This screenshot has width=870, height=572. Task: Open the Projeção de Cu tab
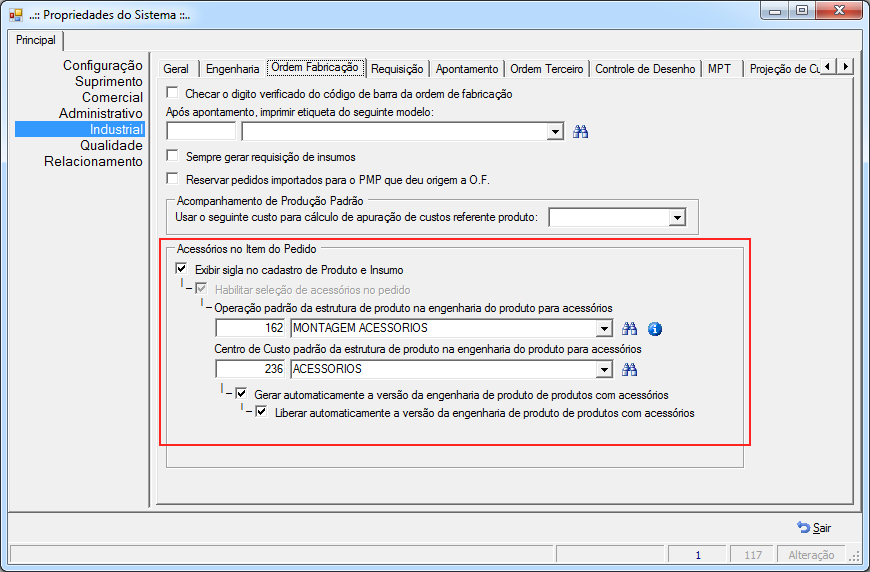(783, 69)
